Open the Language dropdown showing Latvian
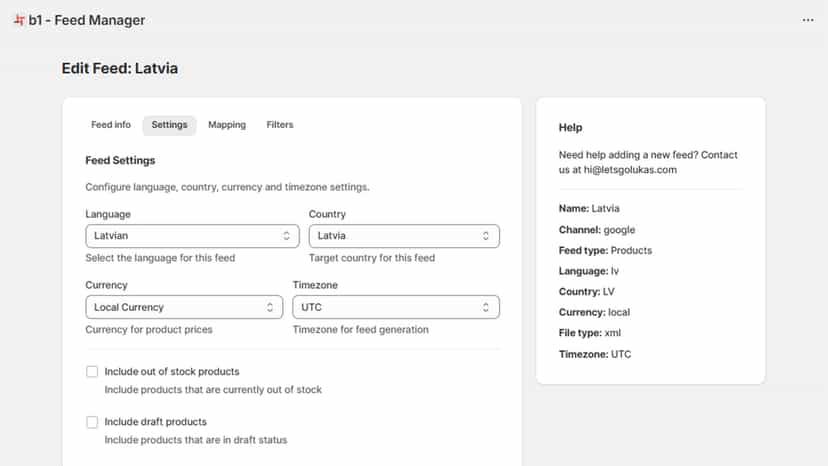 (192, 236)
